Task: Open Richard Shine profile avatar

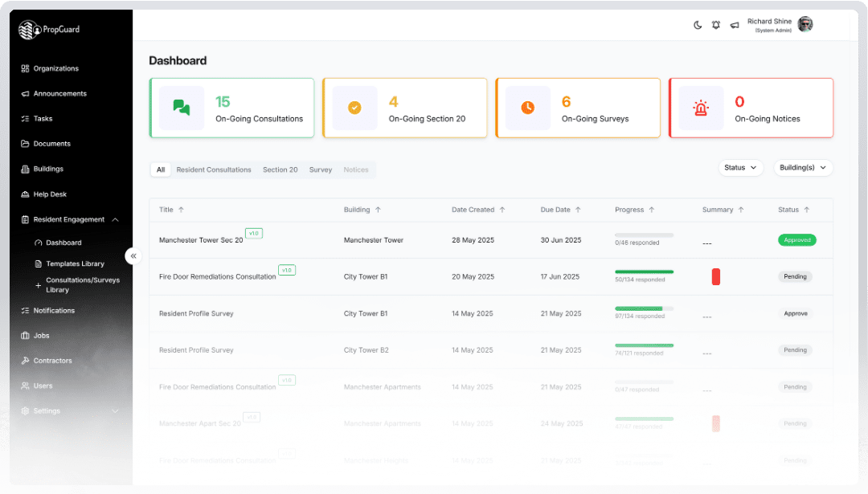Action: pos(805,24)
